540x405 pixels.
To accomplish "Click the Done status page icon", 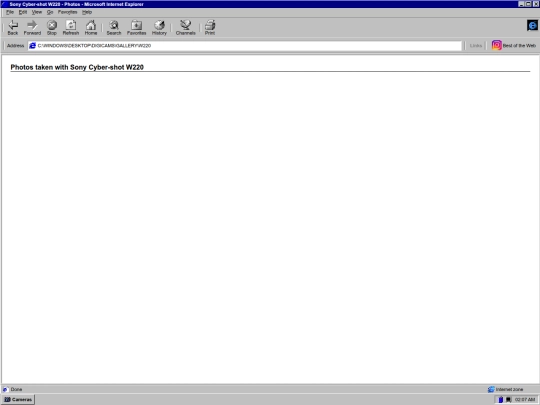I will [5, 390].
